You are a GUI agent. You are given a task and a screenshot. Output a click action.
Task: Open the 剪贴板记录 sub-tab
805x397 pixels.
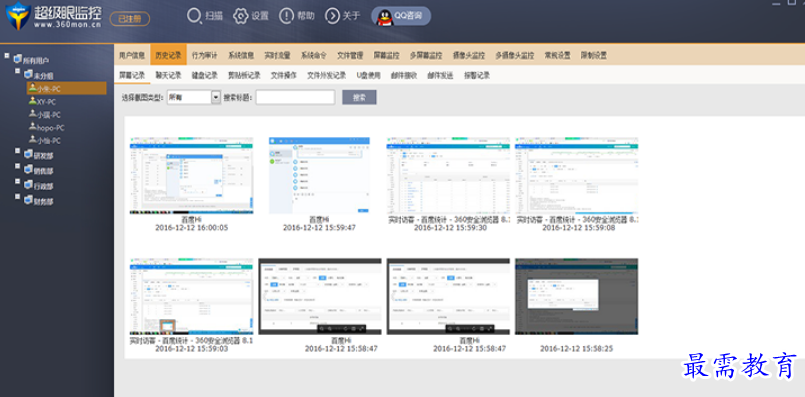(244, 75)
